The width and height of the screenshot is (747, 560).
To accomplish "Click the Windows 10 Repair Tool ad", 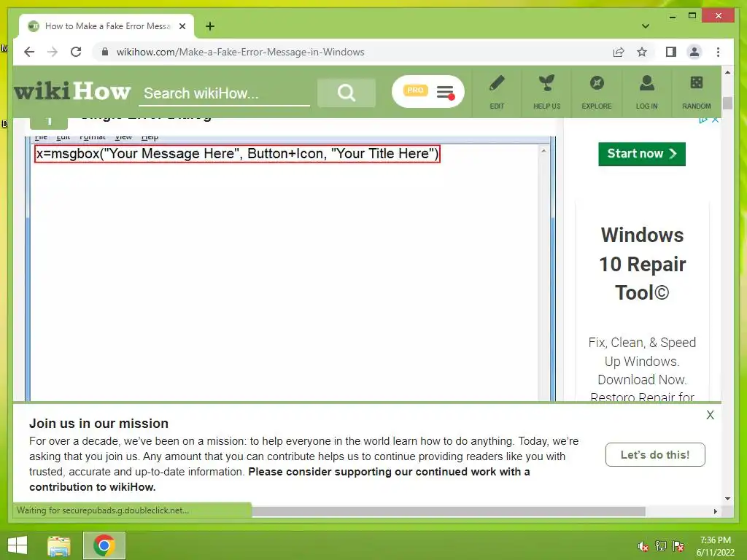I will [642, 264].
